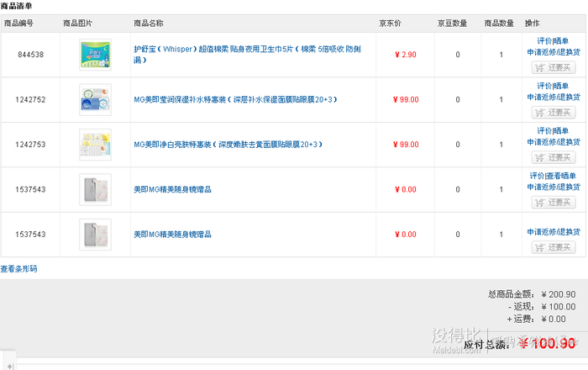Click 评价 link for item 844538
This screenshot has width=588, height=370.
pyautogui.click(x=544, y=41)
